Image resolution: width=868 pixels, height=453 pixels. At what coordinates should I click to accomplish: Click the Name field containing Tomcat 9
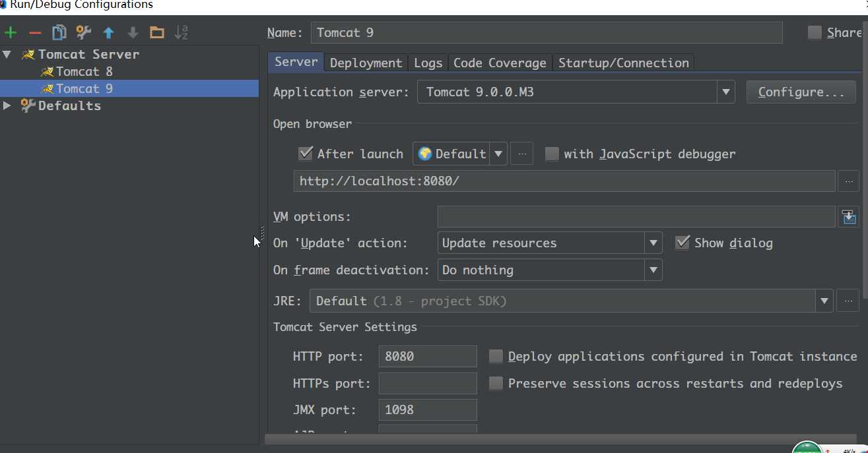click(547, 32)
